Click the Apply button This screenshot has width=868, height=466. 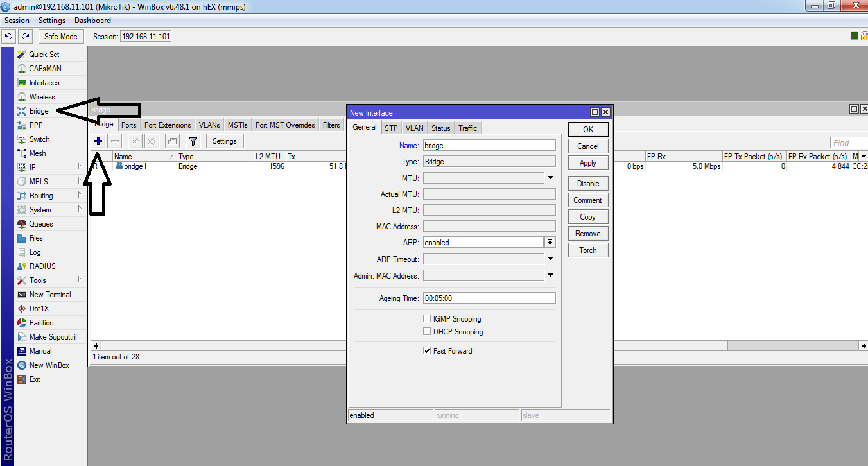pyautogui.click(x=588, y=163)
